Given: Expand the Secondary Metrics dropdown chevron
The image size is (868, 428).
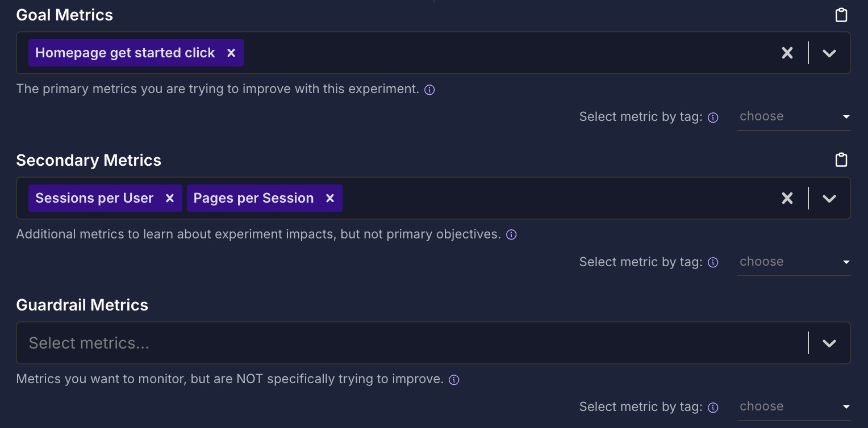Looking at the screenshot, I should point(829,198).
